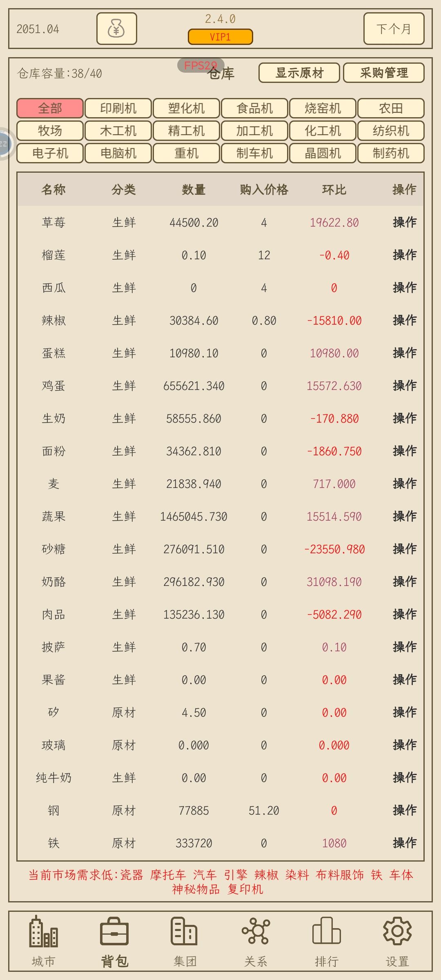Tap the Relations network icon

(x=256, y=932)
